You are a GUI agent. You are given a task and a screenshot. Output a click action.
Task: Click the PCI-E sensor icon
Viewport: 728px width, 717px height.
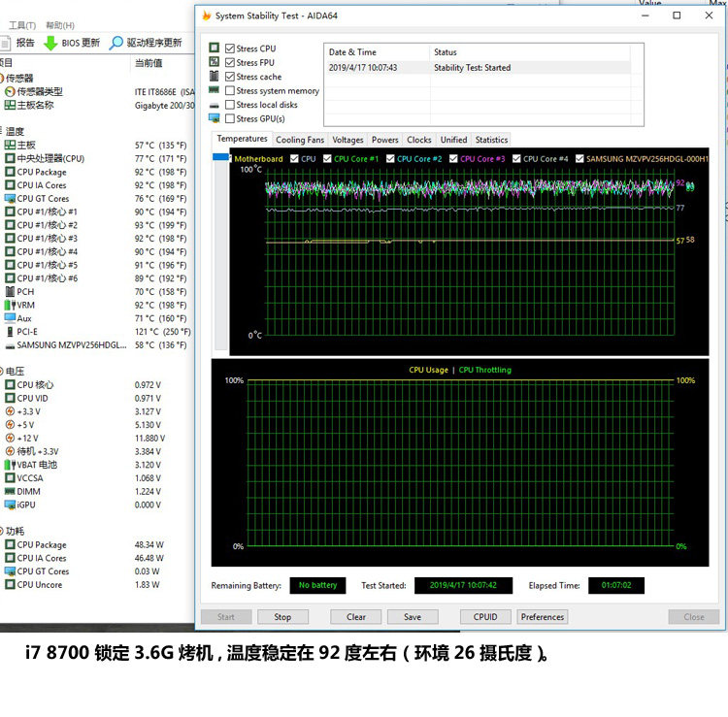pos(10,332)
